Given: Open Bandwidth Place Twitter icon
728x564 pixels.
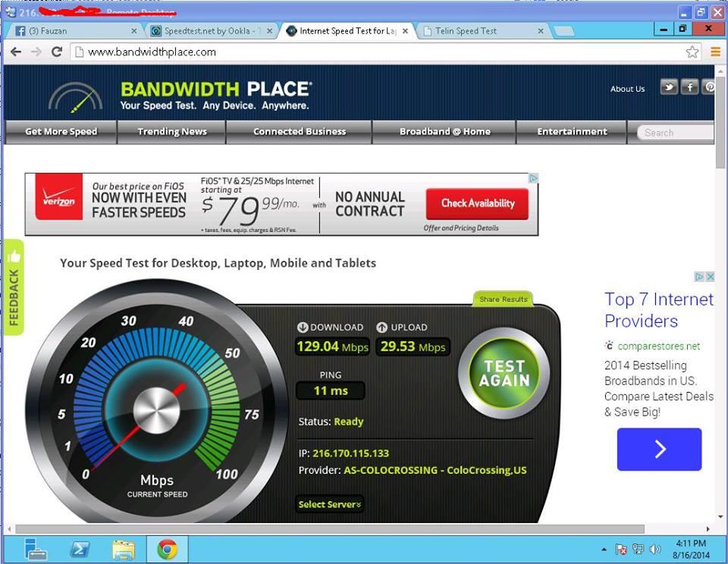Looking at the screenshot, I should tap(669, 87).
